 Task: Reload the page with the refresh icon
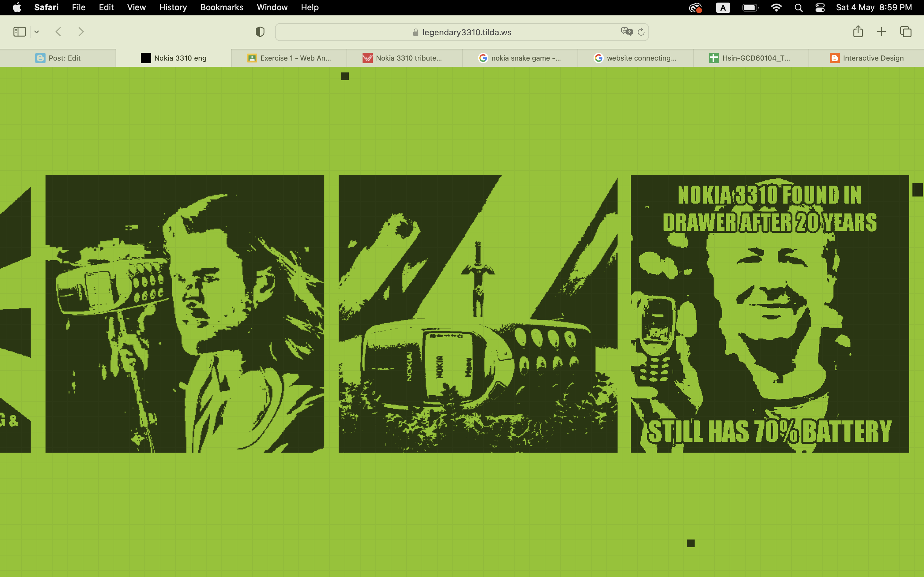[641, 32]
